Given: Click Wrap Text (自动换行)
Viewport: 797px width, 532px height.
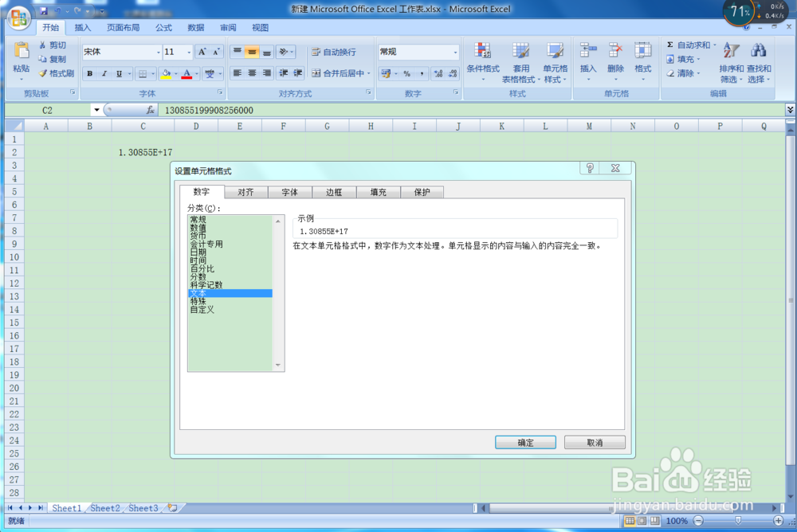Looking at the screenshot, I should click(x=334, y=52).
